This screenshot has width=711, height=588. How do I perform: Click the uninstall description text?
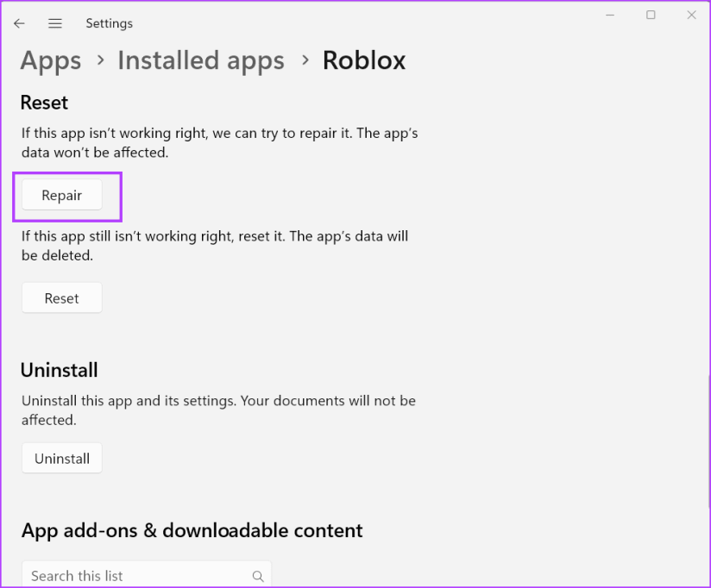click(218, 410)
